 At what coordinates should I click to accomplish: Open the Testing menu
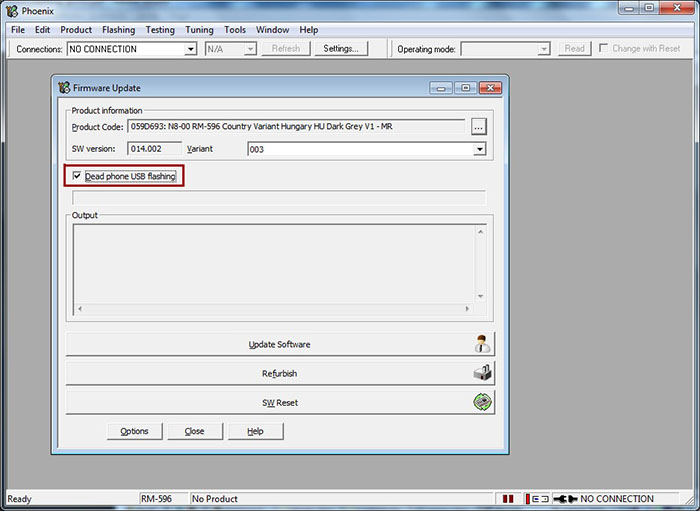coord(160,30)
